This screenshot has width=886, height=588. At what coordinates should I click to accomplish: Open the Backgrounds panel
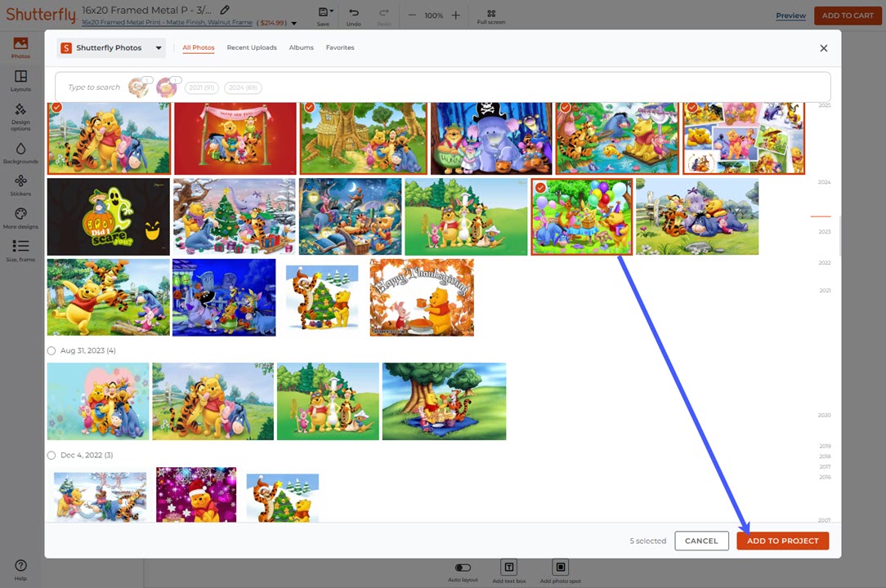[x=20, y=153]
